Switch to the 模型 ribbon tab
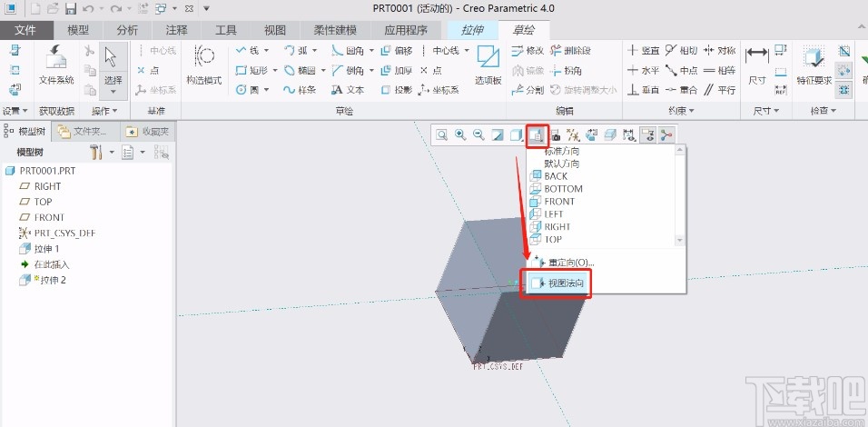 [78, 31]
